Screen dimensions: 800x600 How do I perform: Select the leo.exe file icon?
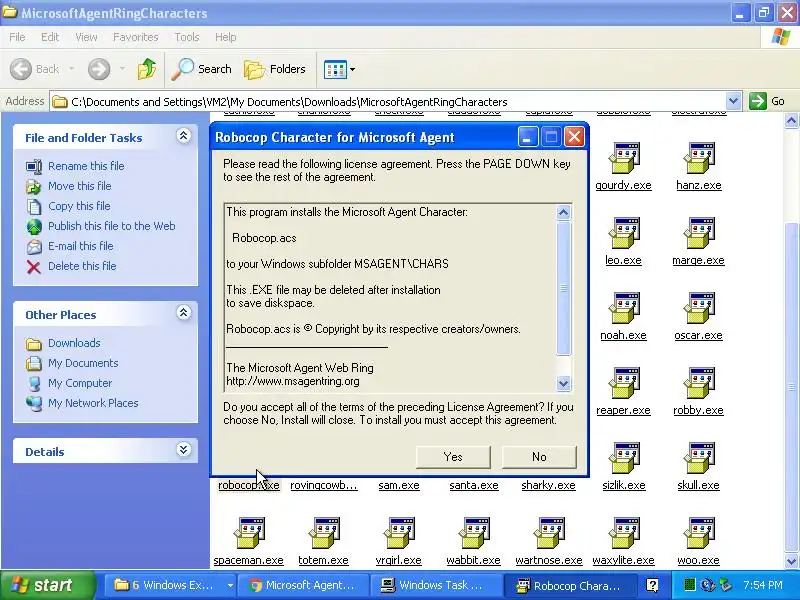(623, 234)
